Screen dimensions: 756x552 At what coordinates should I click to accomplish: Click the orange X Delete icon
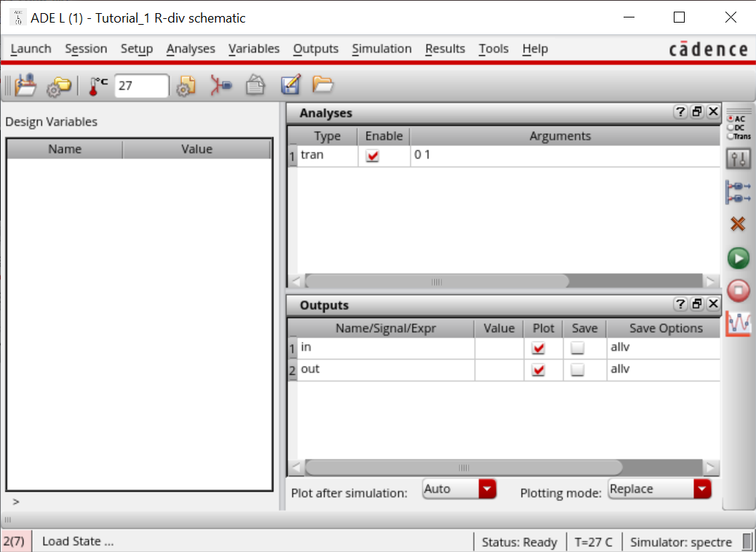point(738,224)
